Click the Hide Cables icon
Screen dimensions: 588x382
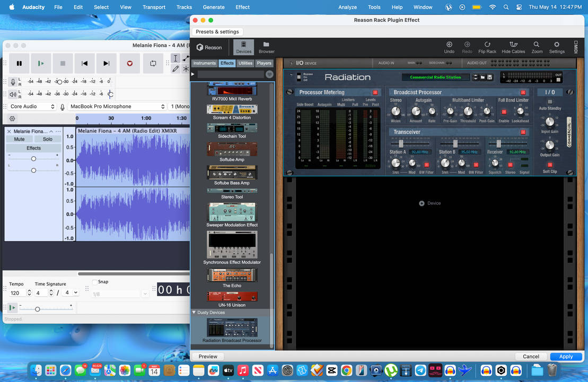point(513,47)
